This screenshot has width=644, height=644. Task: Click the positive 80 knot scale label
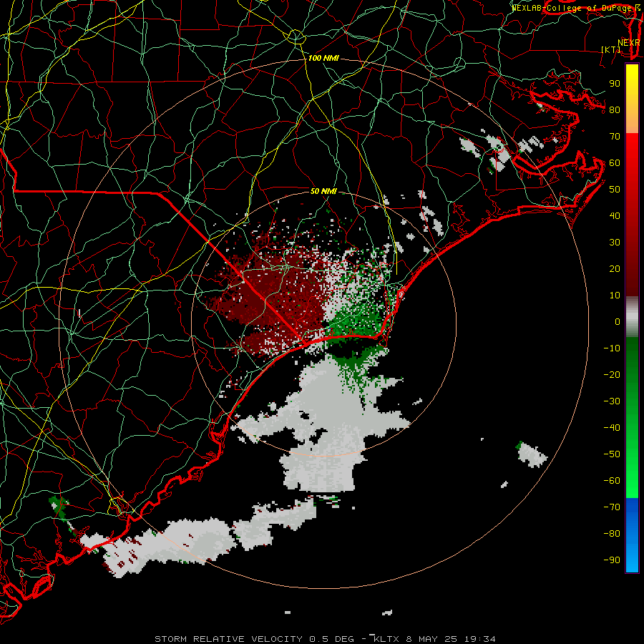click(x=615, y=109)
